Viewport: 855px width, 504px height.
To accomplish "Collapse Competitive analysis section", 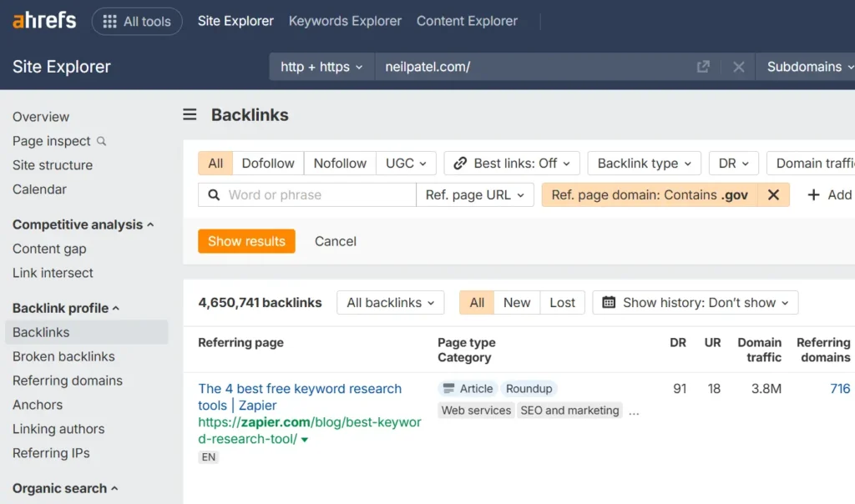I will tap(83, 224).
